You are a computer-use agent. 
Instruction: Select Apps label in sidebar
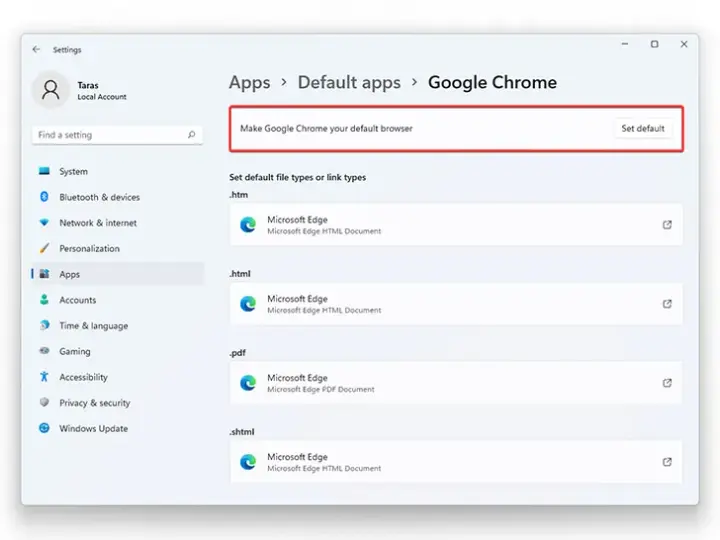[69, 274]
